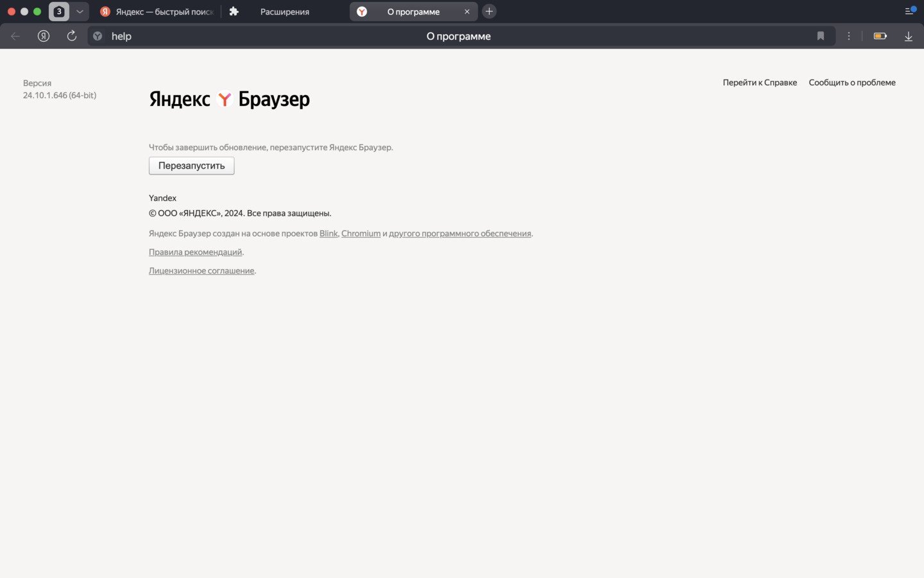Go back with the back arrow
Viewport: 924px width, 578px height.
tap(15, 36)
